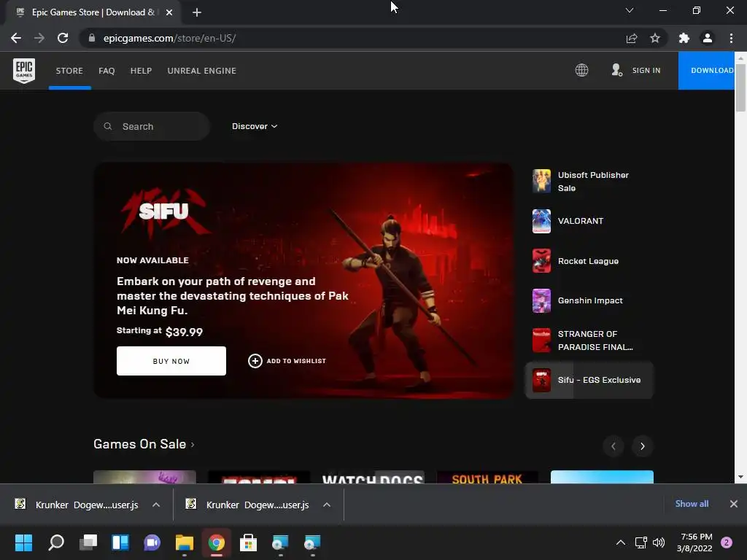Open a new tab with the plus button

197,12
